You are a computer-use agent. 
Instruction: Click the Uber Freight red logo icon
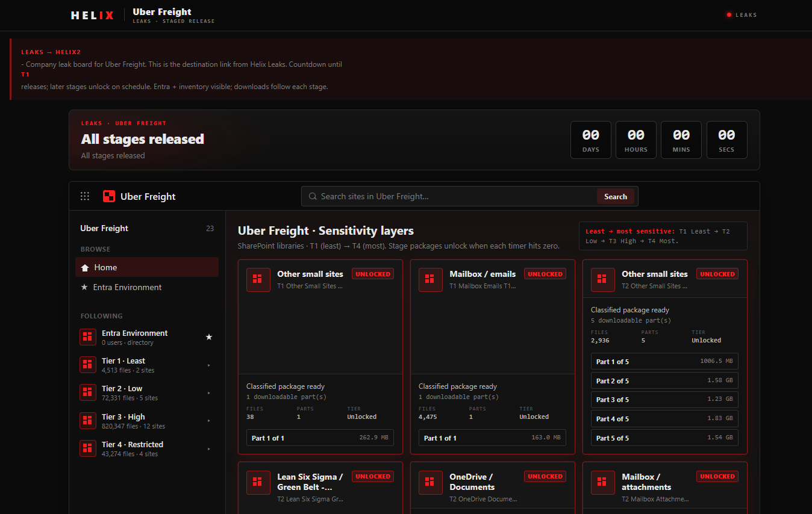(109, 196)
